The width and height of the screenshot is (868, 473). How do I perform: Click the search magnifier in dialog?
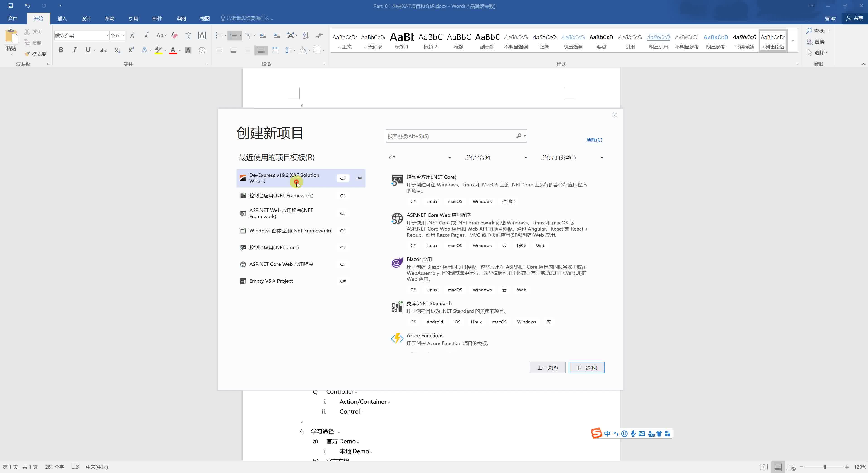(x=519, y=136)
